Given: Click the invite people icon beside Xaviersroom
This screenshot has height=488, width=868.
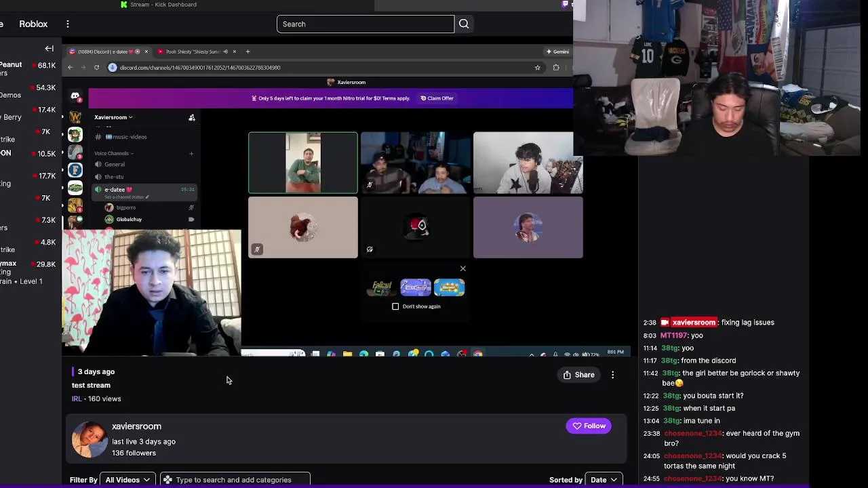Looking at the screenshot, I should 192,117.
